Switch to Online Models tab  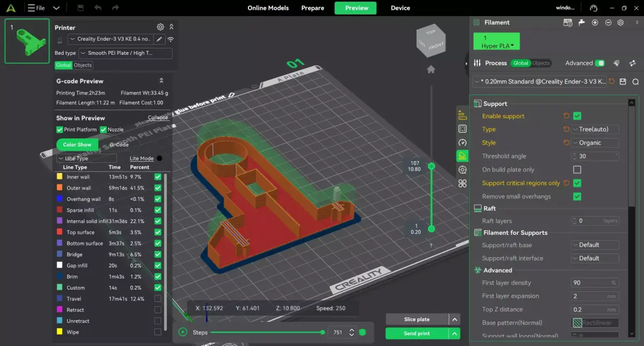pos(268,8)
